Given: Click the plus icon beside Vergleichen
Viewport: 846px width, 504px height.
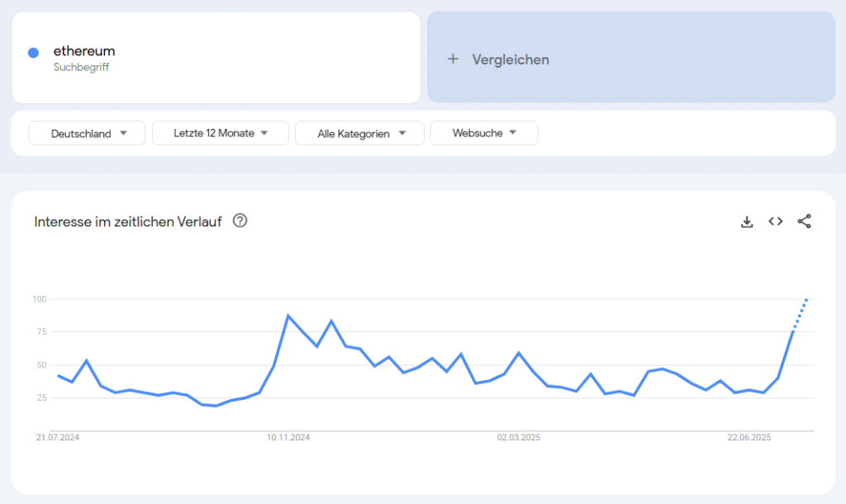Looking at the screenshot, I should coord(454,59).
